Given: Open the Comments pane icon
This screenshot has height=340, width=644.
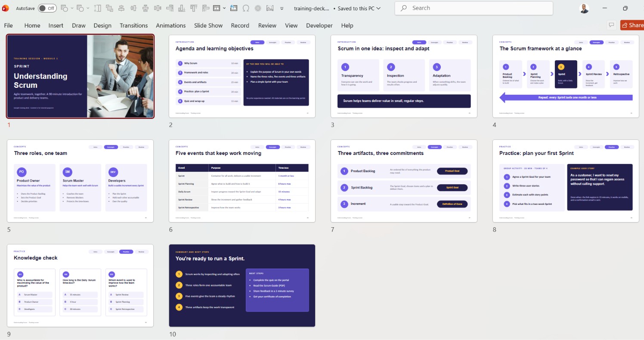Looking at the screenshot, I should (611, 25).
